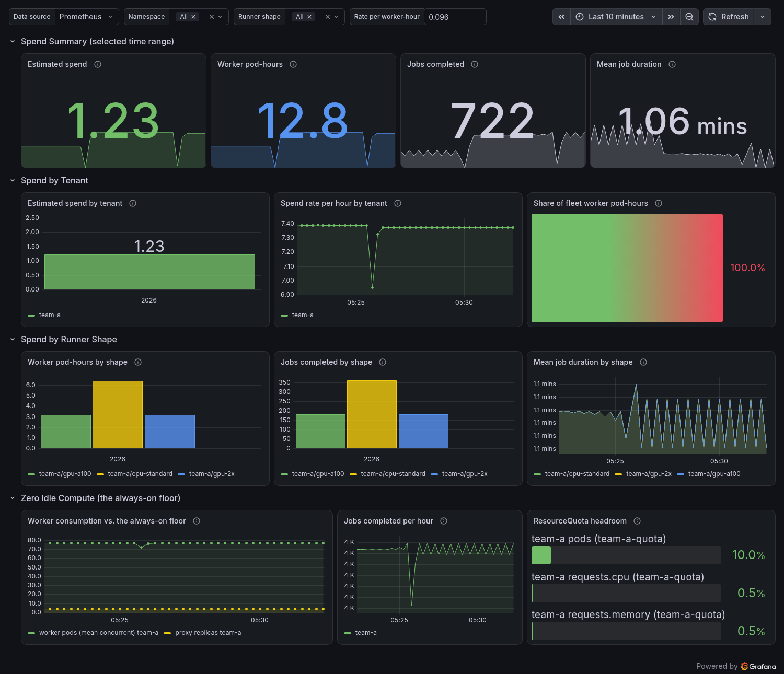Screen dimensions: 784x674
Task: Remove the All chip from Namespace filter
Action: [193, 17]
